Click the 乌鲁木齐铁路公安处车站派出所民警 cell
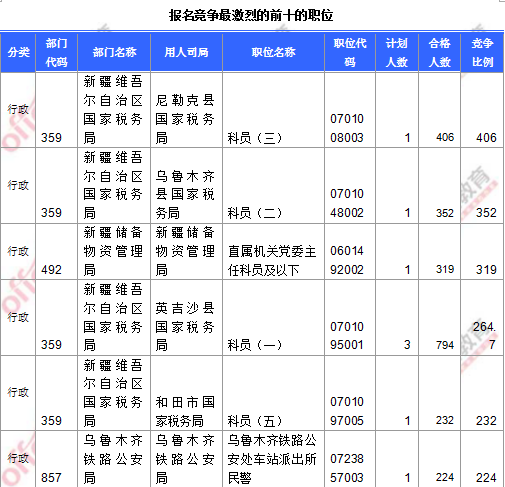505x487 pixels. coord(273,459)
